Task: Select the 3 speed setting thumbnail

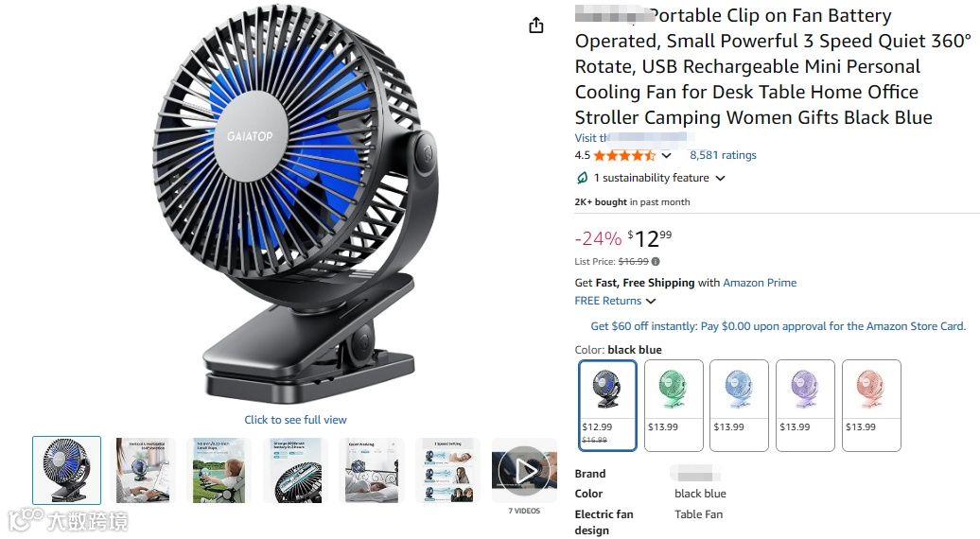Action: pos(447,470)
